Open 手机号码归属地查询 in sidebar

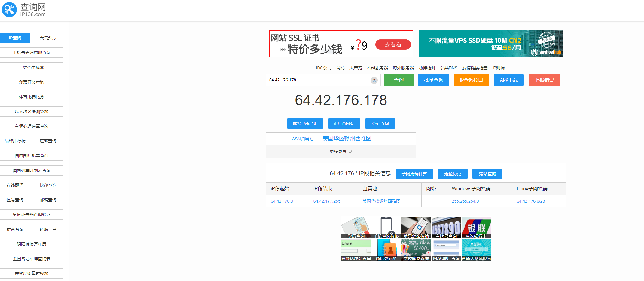click(x=32, y=53)
